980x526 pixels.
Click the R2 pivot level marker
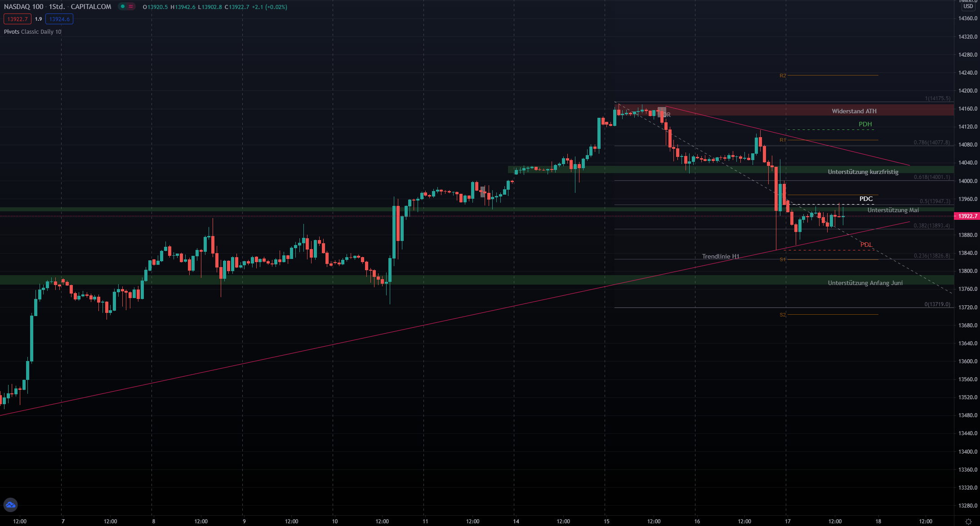point(783,76)
